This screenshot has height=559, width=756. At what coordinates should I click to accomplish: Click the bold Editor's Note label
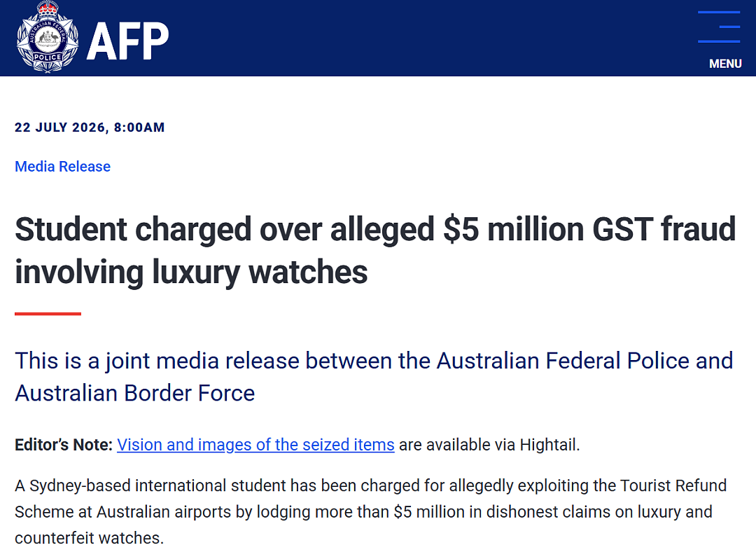(x=64, y=445)
